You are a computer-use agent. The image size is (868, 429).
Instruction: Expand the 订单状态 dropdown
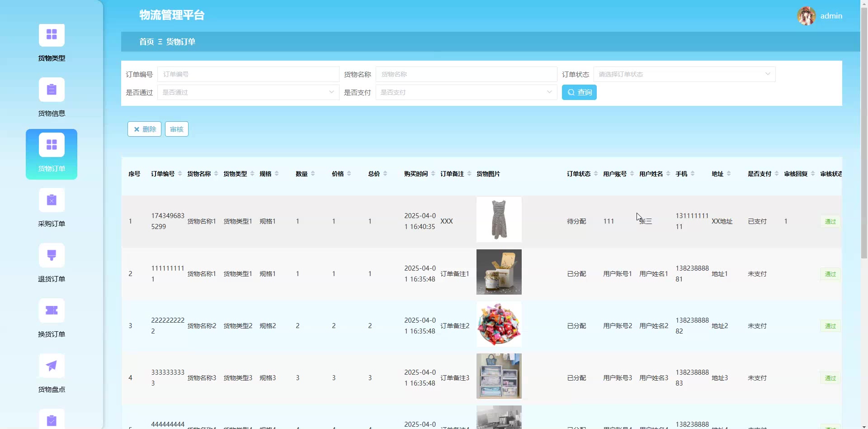coord(684,74)
